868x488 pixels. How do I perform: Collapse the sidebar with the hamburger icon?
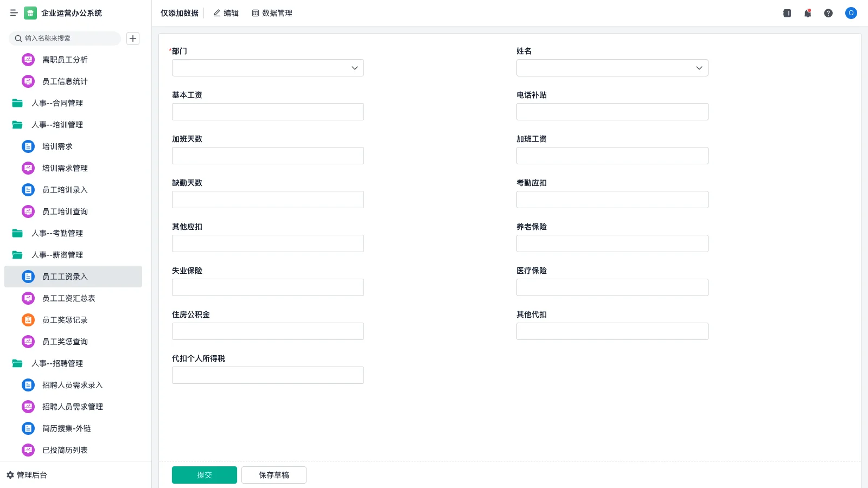click(14, 13)
